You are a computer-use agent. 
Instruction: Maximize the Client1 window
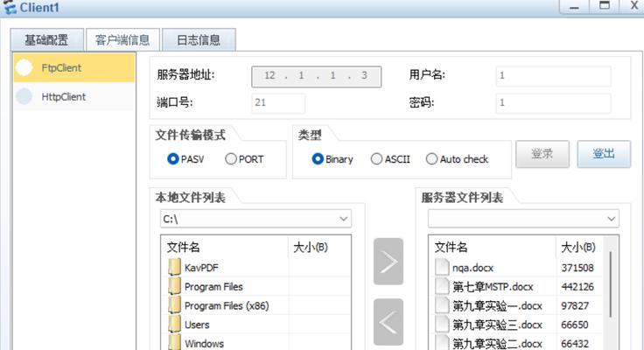(605, 6)
